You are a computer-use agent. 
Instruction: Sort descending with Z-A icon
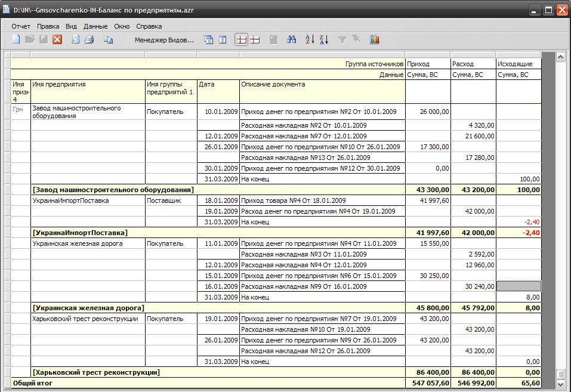coord(324,39)
